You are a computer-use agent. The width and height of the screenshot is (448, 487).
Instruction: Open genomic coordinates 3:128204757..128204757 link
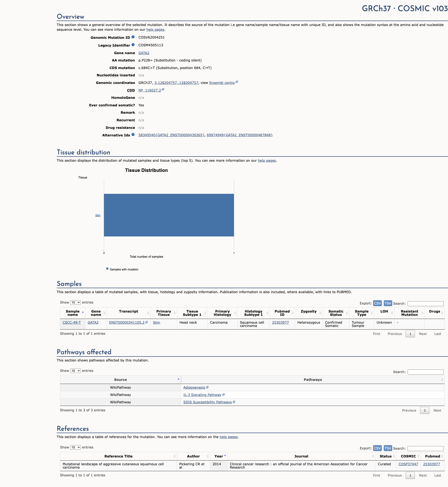[176, 83]
